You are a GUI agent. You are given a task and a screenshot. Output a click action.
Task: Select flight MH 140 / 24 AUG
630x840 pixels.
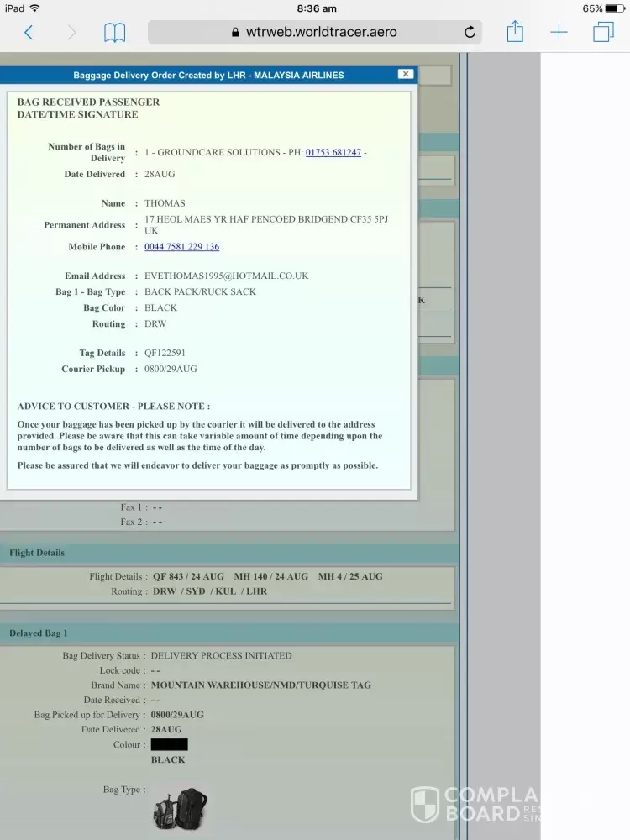[x=271, y=576]
